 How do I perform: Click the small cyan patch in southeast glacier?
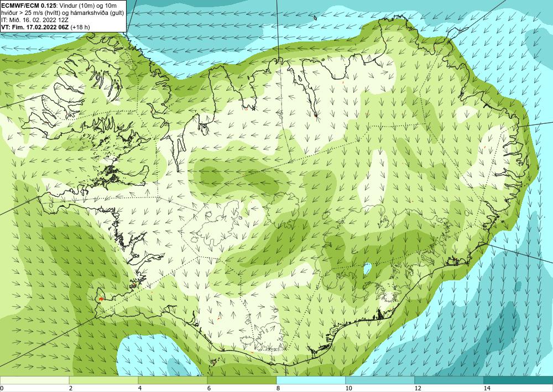(x=367, y=269)
